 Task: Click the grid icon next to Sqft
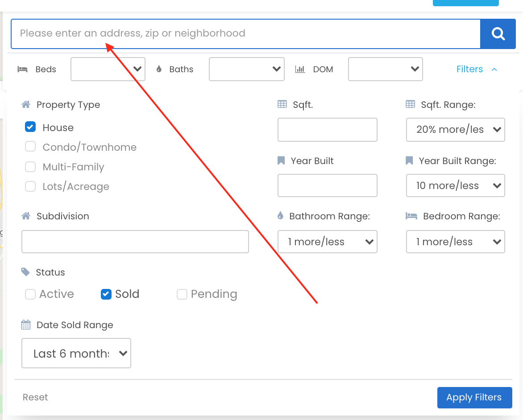point(282,104)
